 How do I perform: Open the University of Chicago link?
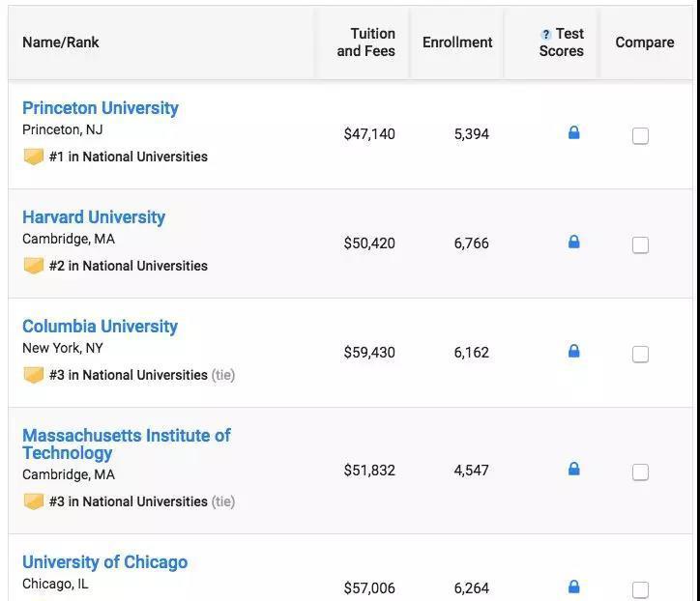coord(104,562)
